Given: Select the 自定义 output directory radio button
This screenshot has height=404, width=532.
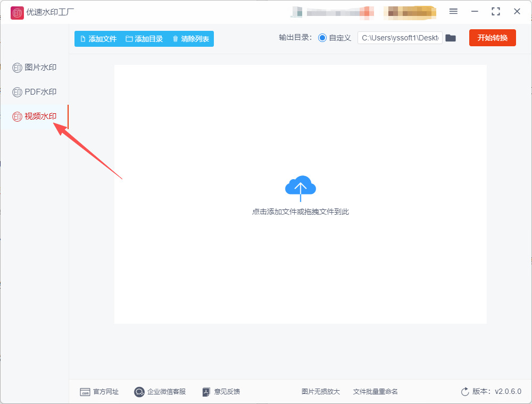Looking at the screenshot, I should [322, 38].
